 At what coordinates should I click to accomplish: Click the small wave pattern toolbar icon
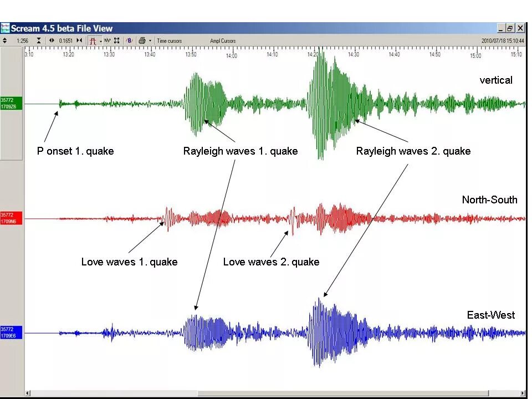click(x=107, y=40)
